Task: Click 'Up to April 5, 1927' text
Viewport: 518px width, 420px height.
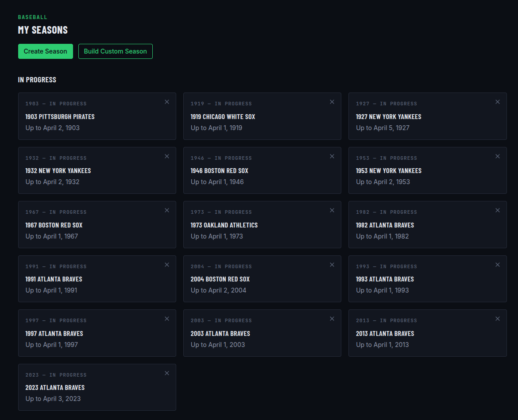Action: tap(383, 128)
